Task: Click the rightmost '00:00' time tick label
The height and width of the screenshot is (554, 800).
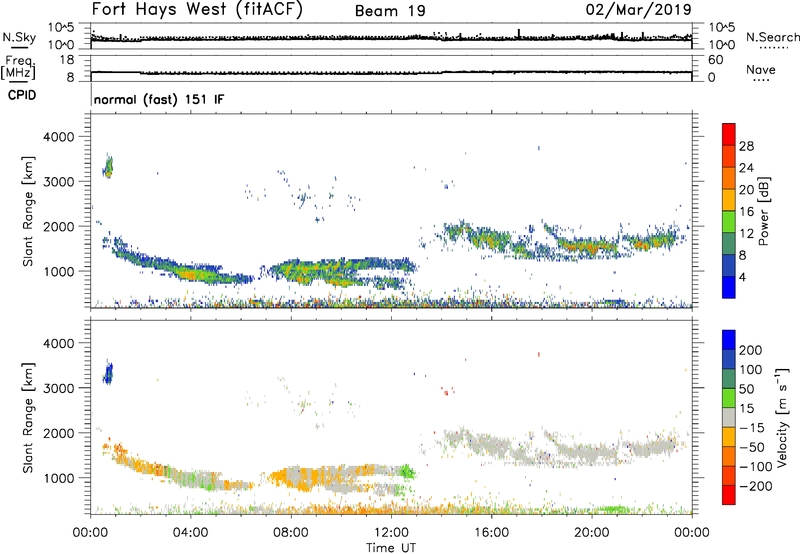Action: coord(692,533)
